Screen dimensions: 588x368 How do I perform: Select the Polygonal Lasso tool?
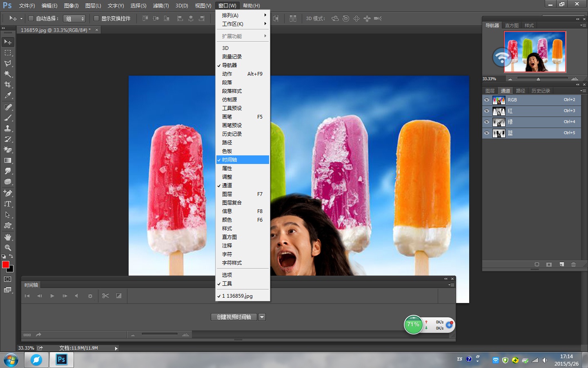click(8, 63)
